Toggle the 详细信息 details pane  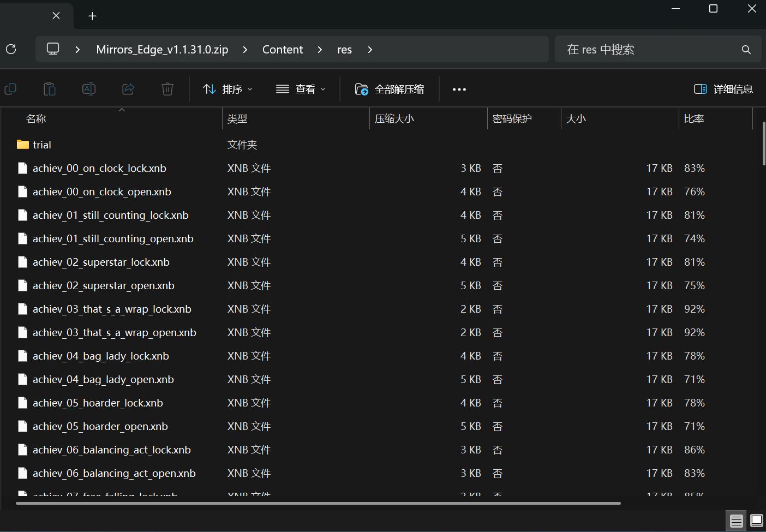point(723,89)
